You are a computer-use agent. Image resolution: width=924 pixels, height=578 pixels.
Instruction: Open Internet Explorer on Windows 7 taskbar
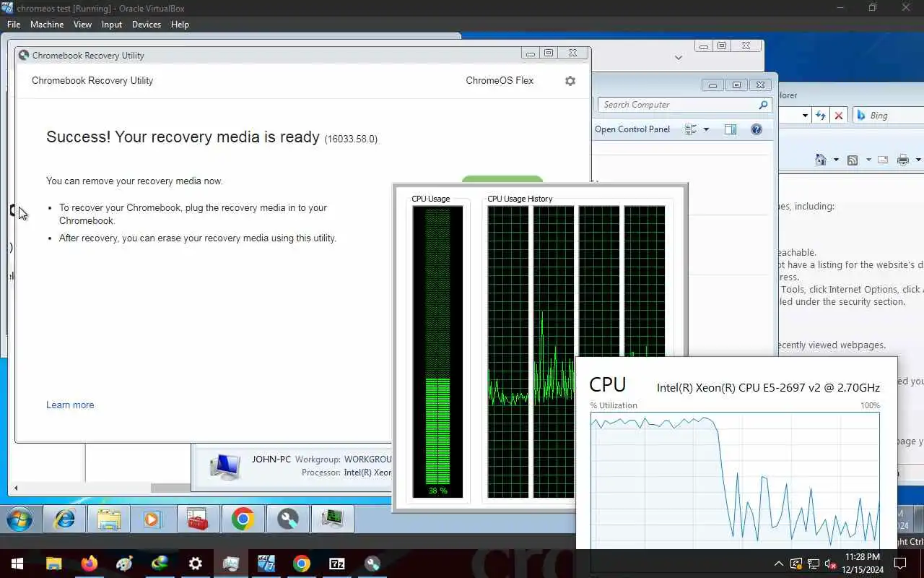click(65, 519)
